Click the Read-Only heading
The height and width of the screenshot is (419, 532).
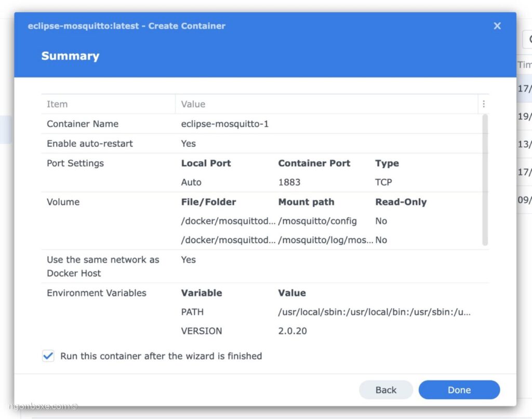tap(401, 202)
